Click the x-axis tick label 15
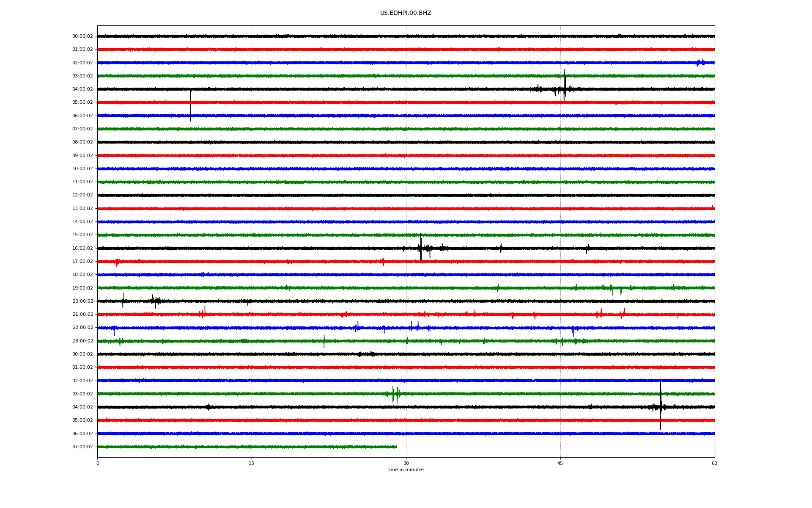This screenshot has height=508, width=812. [x=252, y=463]
